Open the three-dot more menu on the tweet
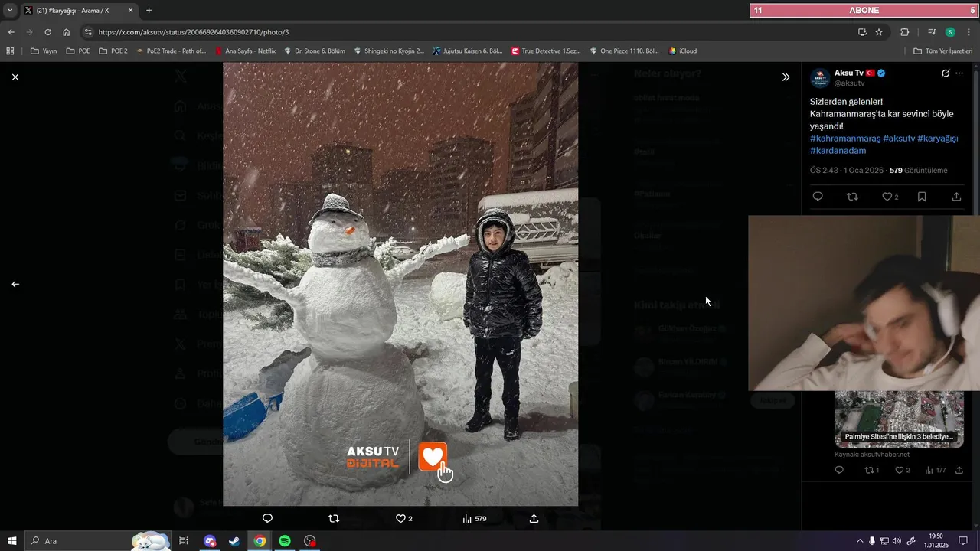The image size is (980, 551). 959,73
